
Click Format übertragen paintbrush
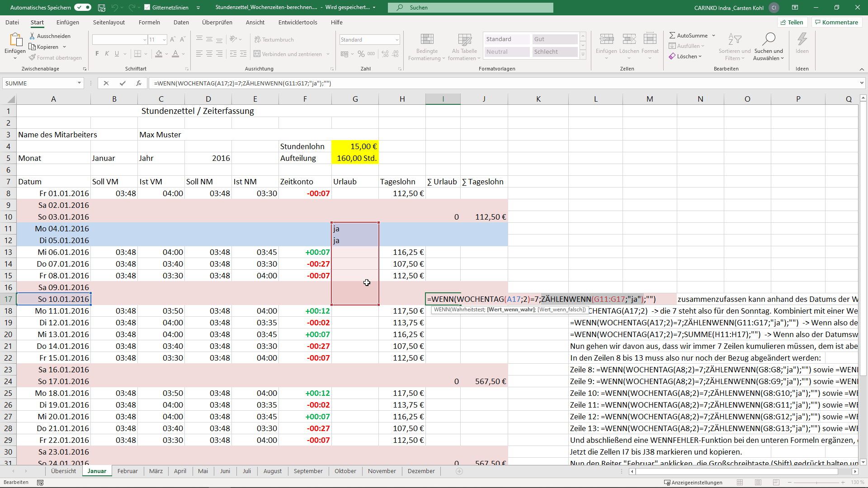click(x=32, y=57)
